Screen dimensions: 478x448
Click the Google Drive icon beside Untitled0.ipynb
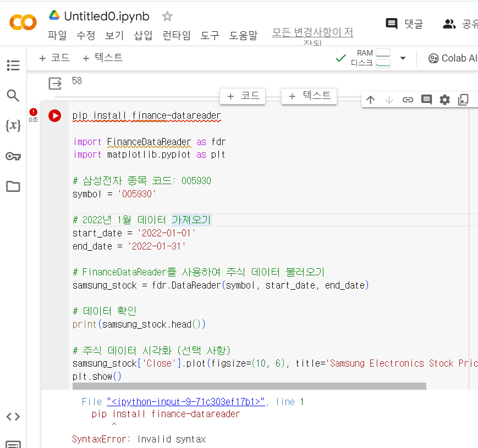(x=54, y=16)
